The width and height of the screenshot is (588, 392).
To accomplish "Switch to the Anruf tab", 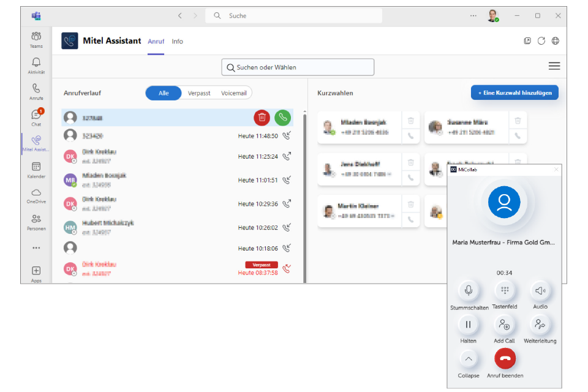I will click(156, 41).
